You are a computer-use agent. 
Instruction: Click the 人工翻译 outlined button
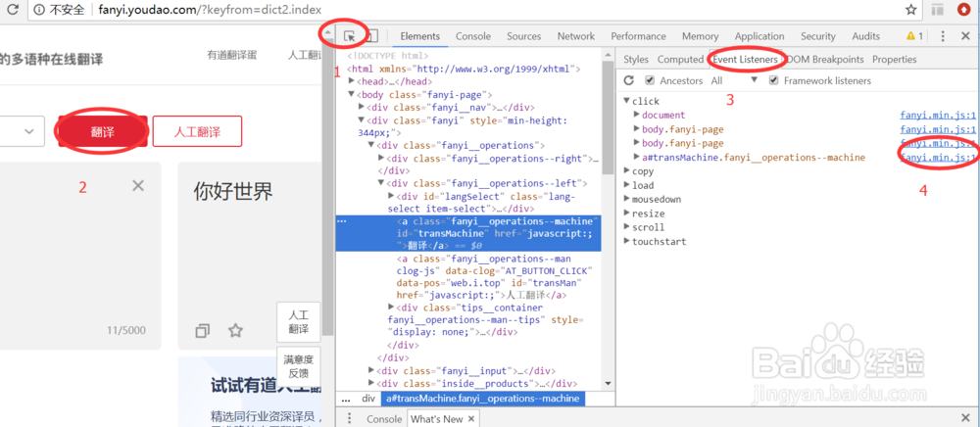pyautogui.click(x=197, y=132)
